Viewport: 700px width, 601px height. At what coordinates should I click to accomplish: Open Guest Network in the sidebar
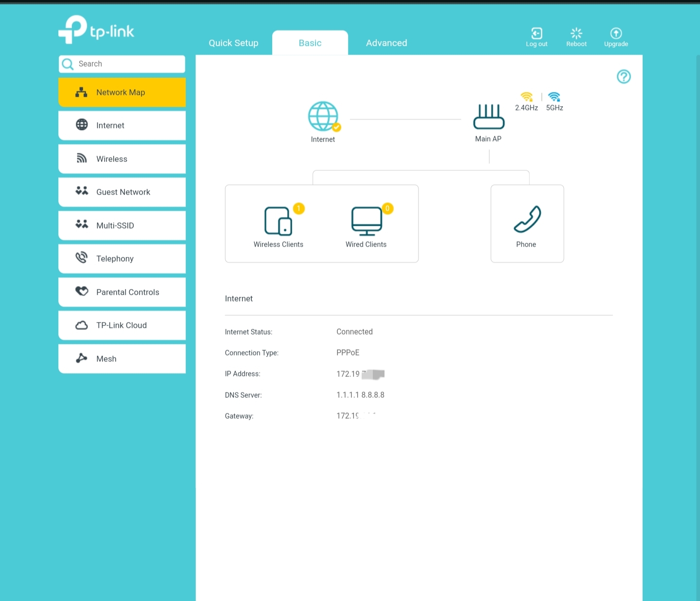tap(122, 192)
